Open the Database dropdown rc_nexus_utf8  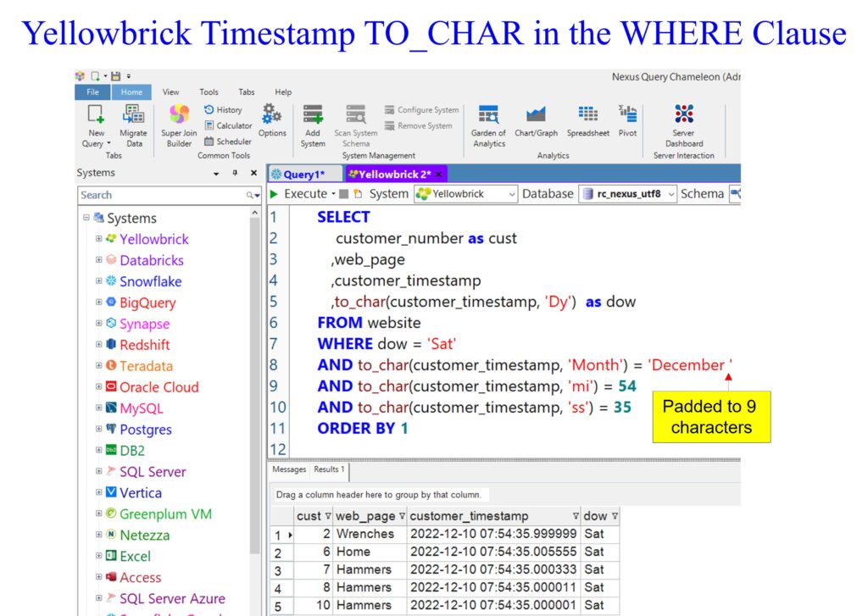pyautogui.click(x=627, y=194)
